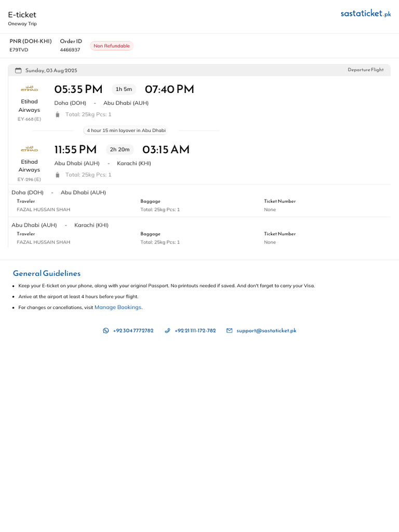Select the PNR code E79TVD
This screenshot has height=532, width=399.
coord(19,50)
